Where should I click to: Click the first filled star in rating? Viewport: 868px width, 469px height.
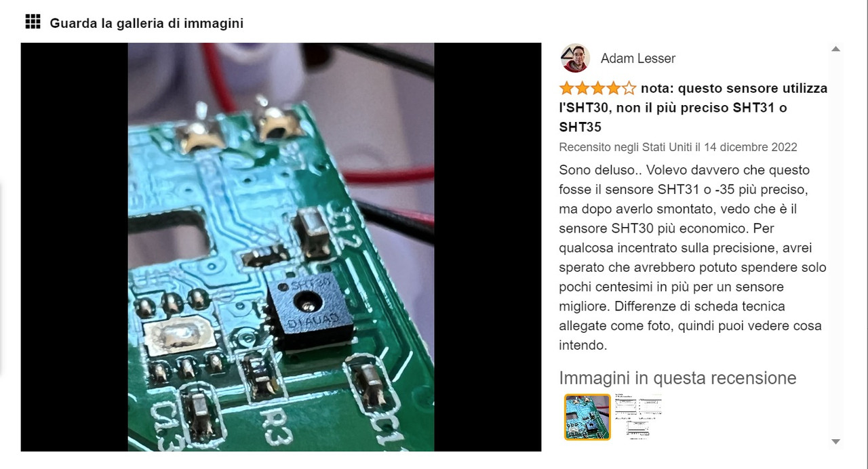[567, 88]
